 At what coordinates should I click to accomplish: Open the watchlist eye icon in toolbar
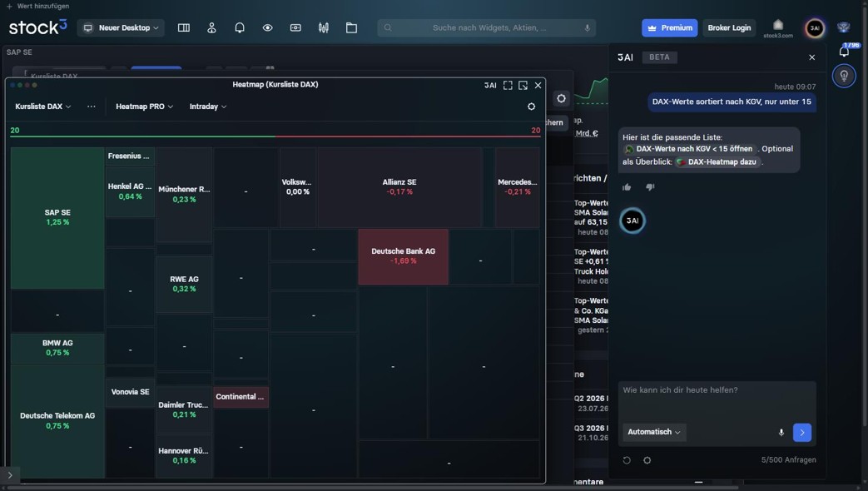pyautogui.click(x=267, y=27)
